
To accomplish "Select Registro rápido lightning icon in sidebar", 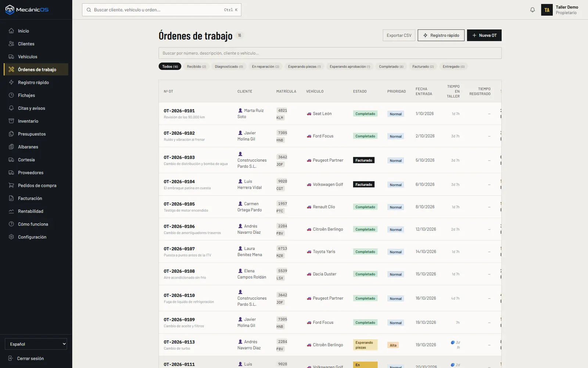I will click(11, 82).
